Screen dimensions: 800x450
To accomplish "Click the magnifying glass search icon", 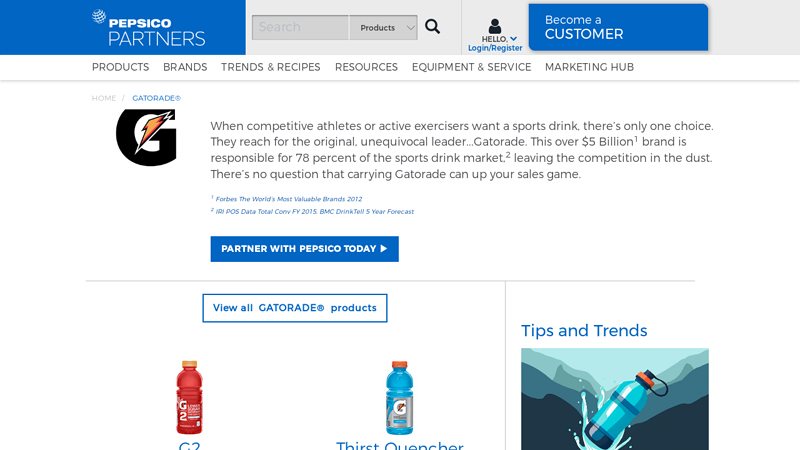I will point(432,27).
